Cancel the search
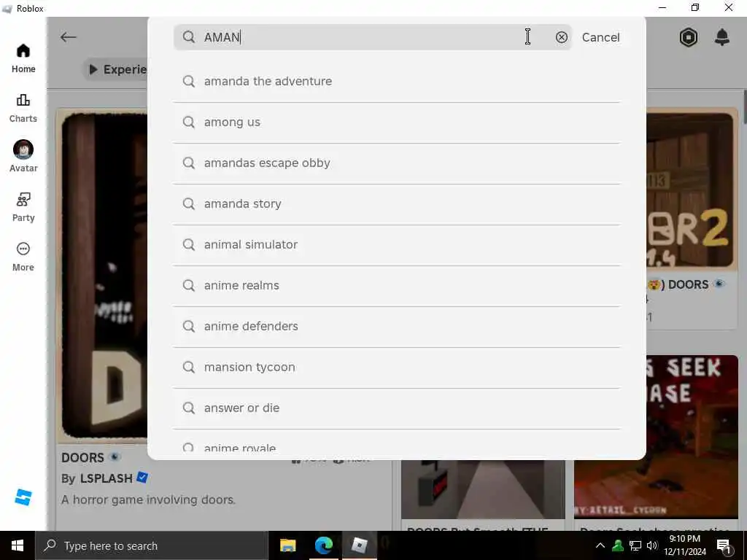747x560 pixels. pyautogui.click(x=601, y=37)
